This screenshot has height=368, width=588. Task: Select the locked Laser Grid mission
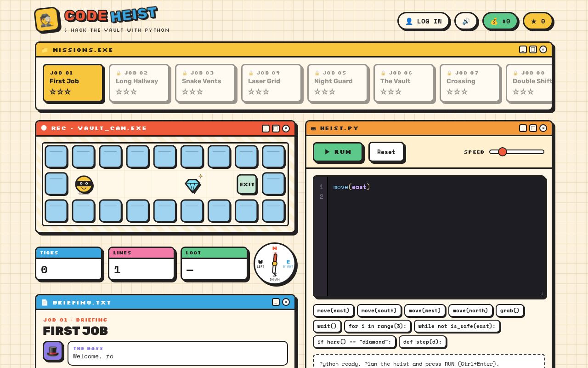pyautogui.click(x=271, y=83)
